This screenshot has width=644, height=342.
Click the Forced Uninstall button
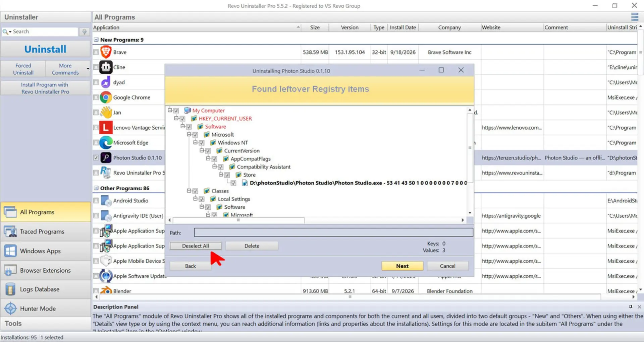23,69
